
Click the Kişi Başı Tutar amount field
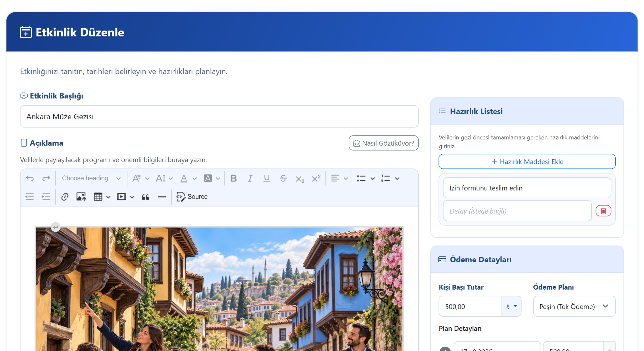pos(470,306)
